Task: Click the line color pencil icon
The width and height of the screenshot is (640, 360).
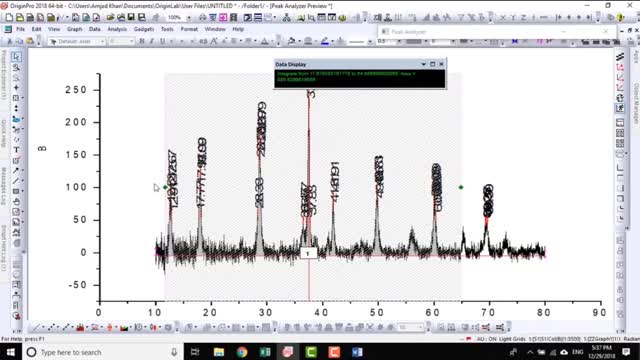Action: 324,41
